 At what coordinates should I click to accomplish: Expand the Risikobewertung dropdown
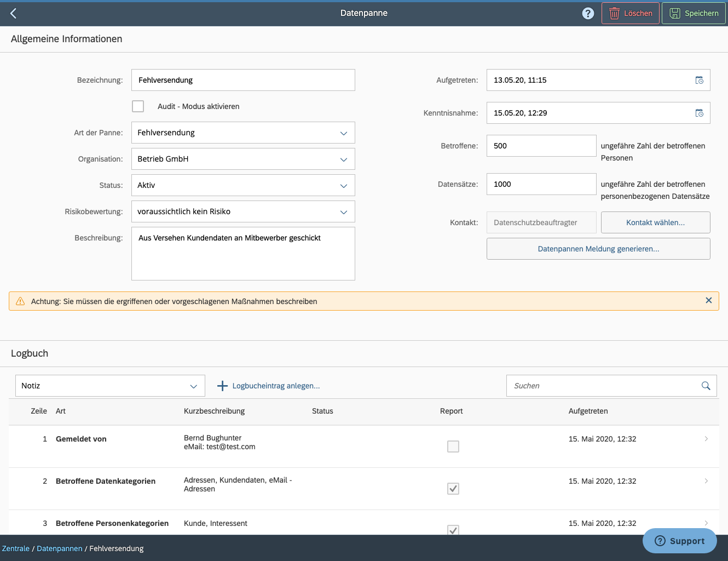click(343, 212)
